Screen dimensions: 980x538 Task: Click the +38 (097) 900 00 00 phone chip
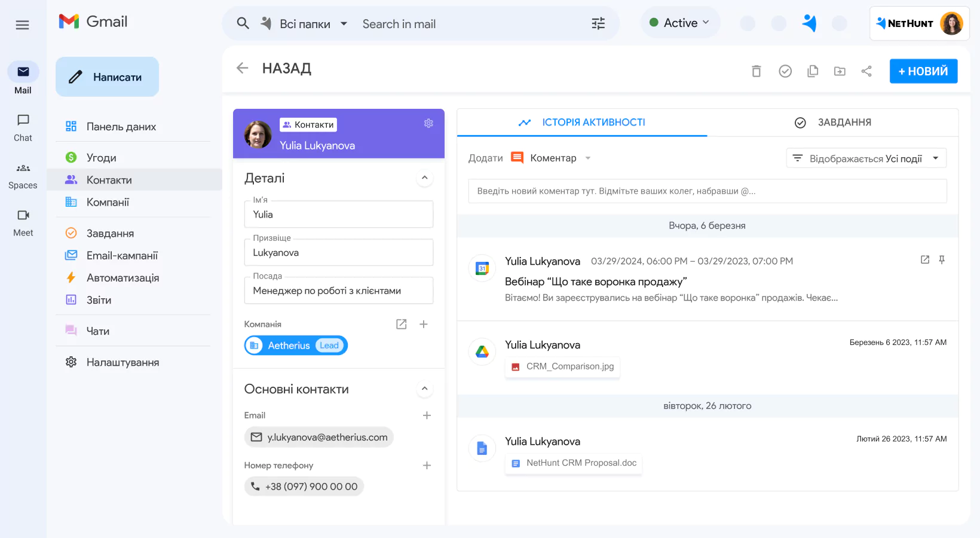point(304,487)
